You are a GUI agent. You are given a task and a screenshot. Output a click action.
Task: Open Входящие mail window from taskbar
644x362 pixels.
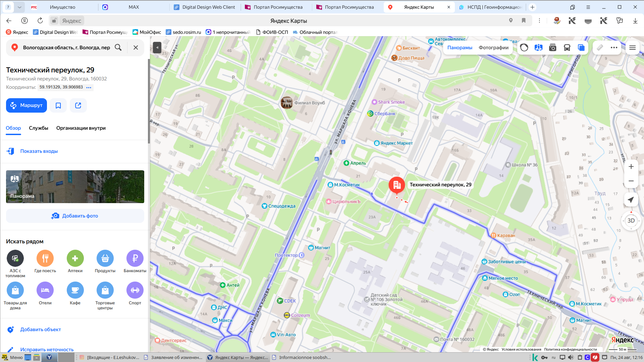[x=110, y=357]
